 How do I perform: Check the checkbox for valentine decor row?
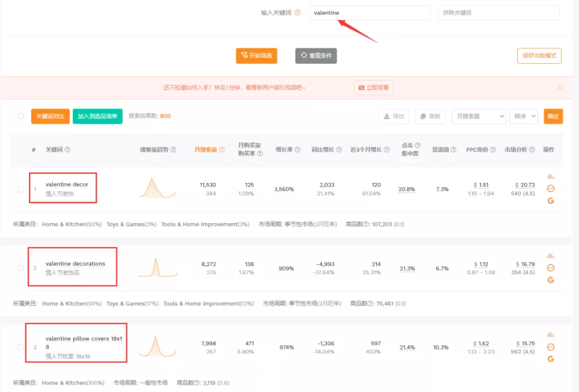pyautogui.click(x=21, y=189)
